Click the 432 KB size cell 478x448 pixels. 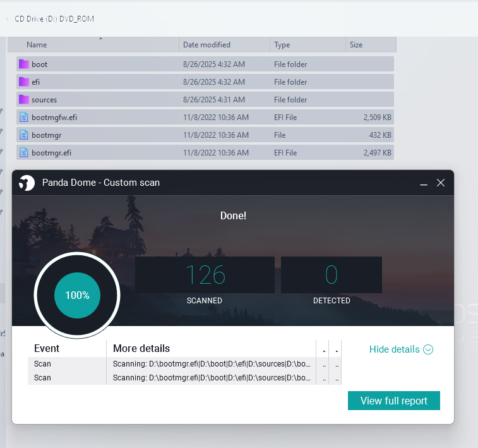pos(380,135)
